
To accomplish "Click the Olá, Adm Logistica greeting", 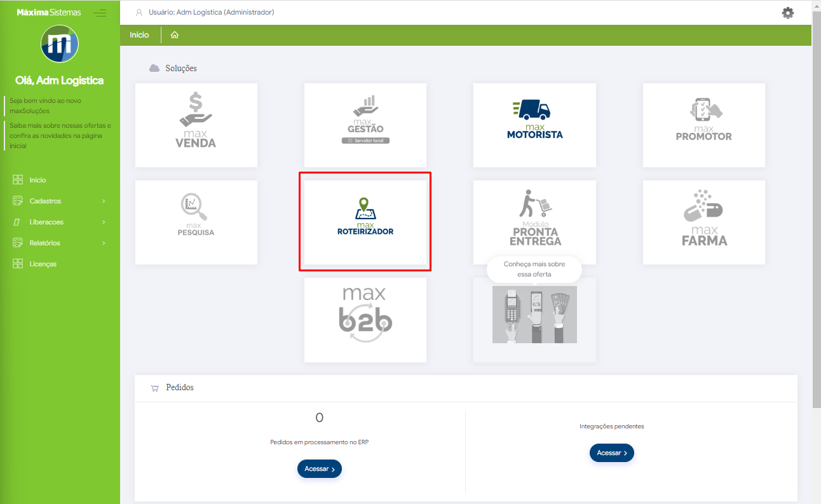I will click(x=60, y=81).
